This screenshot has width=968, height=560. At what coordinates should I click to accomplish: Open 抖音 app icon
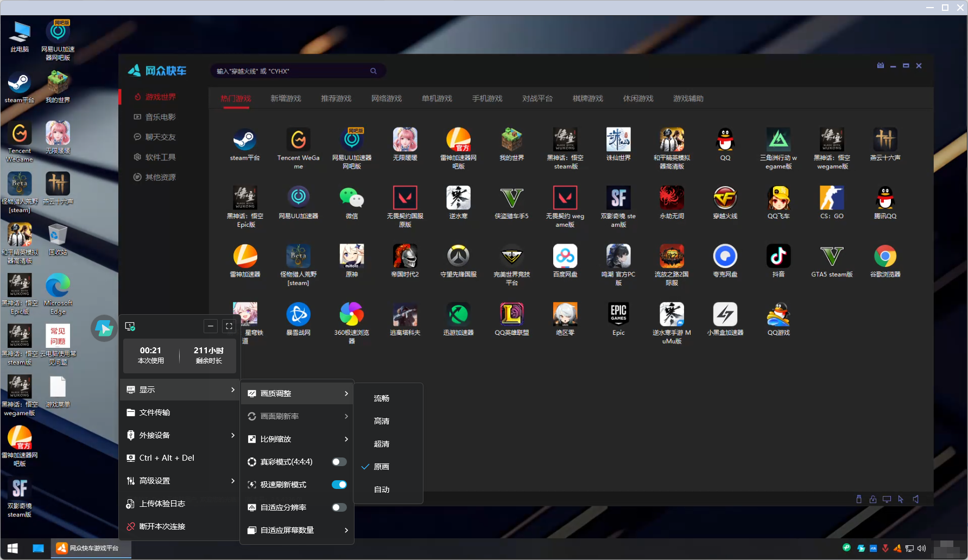tap(779, 260)
